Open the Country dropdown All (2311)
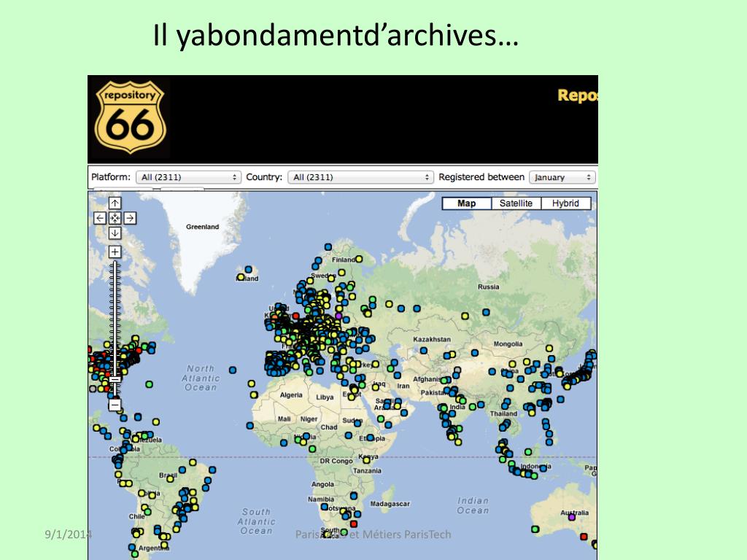 click(360, 177)
